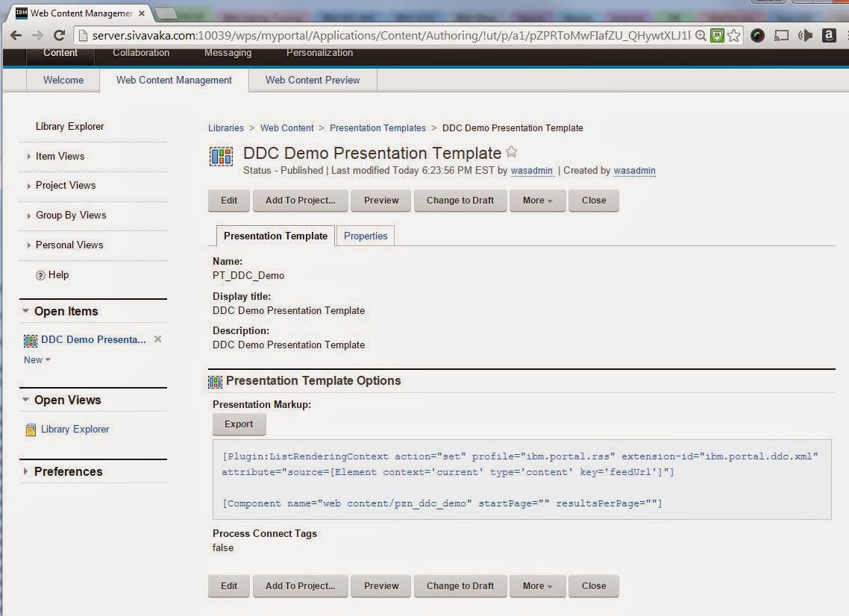Click the speaker extension icon
849x616 pixels.
click(805, 36)
